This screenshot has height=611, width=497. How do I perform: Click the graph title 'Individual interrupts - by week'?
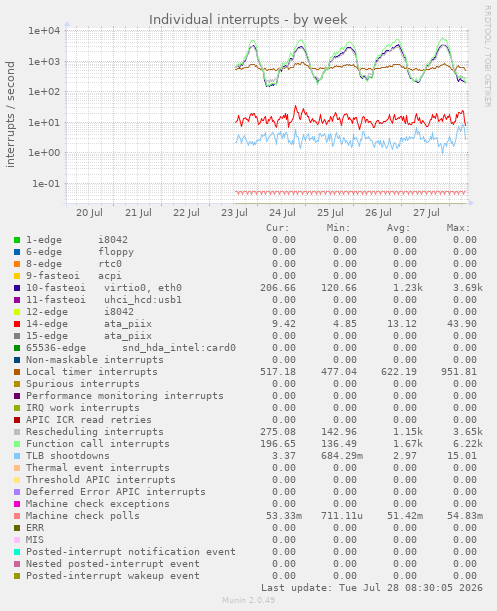[x=248, y=19]
